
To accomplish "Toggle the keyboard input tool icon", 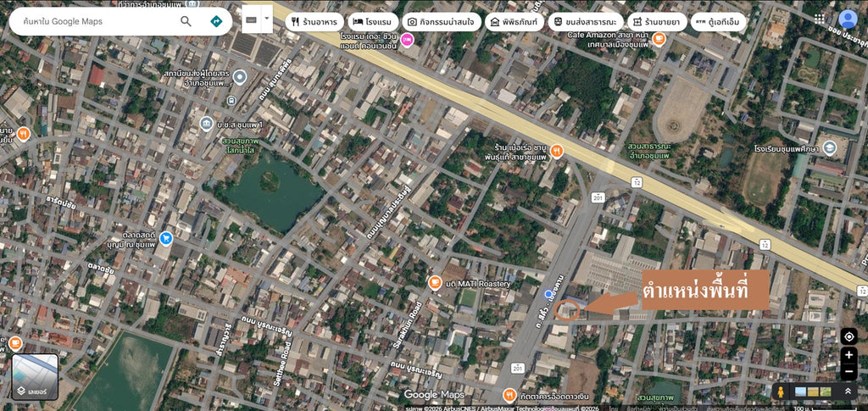I will tap(251, 19).
